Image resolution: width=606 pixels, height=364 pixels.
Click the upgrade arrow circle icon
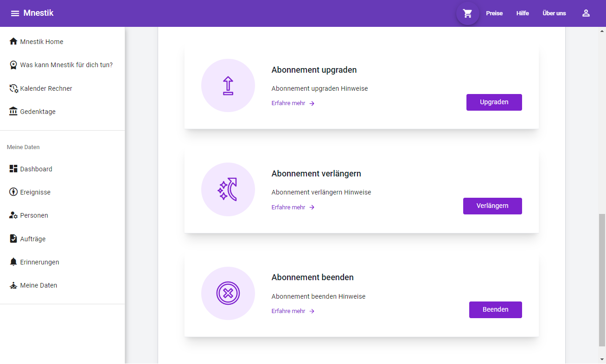click(x=228, y=86)
